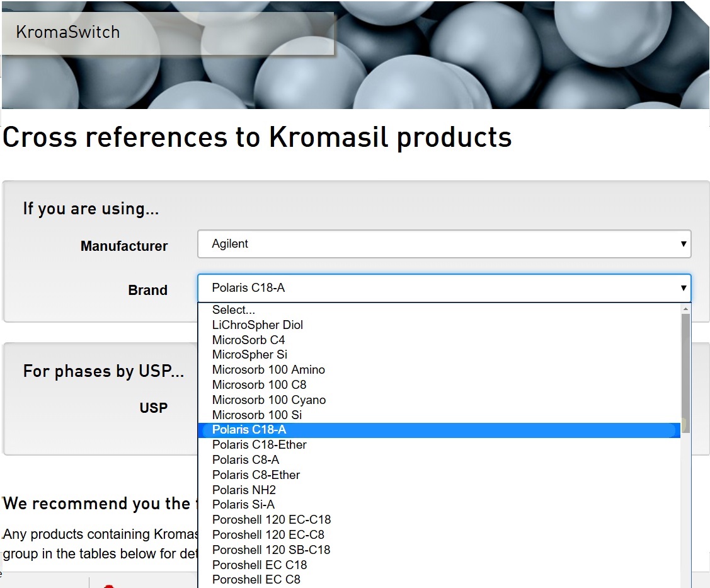
Task: Select Poroshell 120 SB-C18 brand
Action: point(439,550)
